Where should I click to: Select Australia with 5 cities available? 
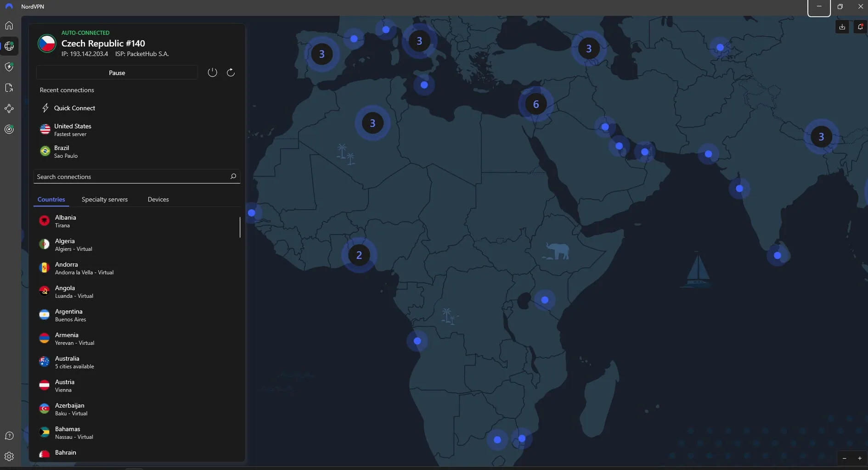[74, 362]
